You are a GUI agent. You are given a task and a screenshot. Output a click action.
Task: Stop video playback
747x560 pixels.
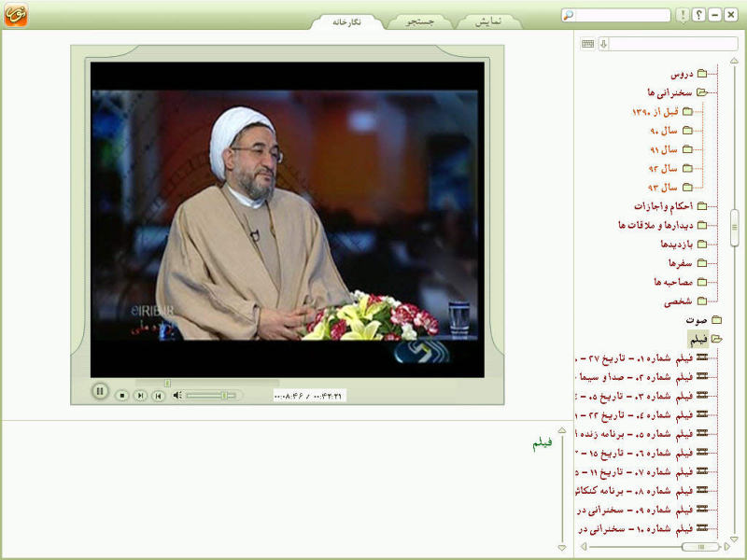[x=122, y=395]
